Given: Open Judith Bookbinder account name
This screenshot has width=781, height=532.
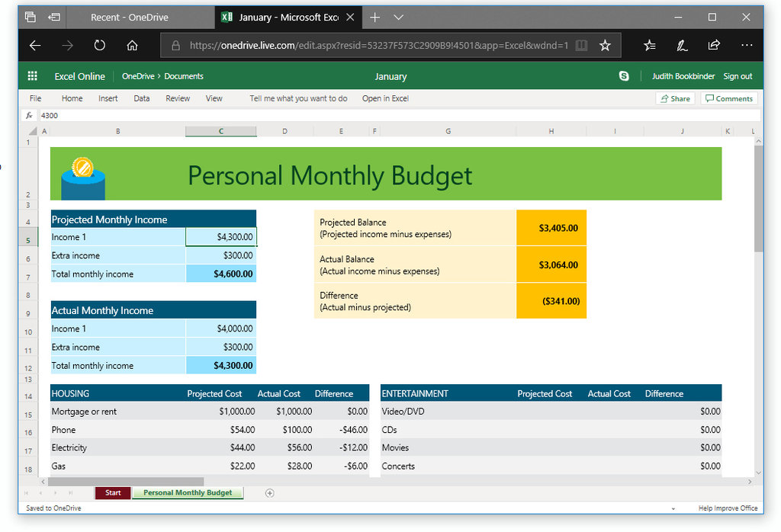Looking at the screenshot, I should (683, 76).
